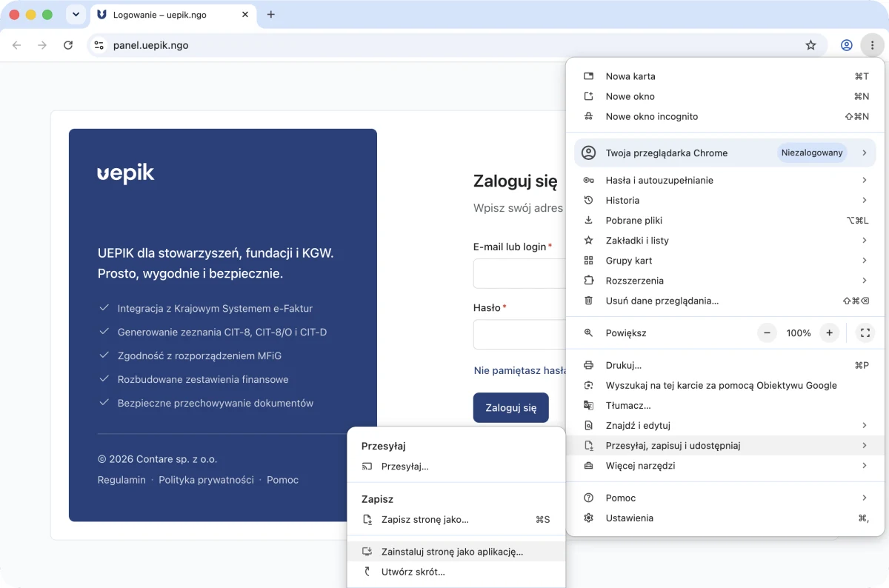
Task: Reload the page with the refresh icon
Action: [x=68, y=45]
